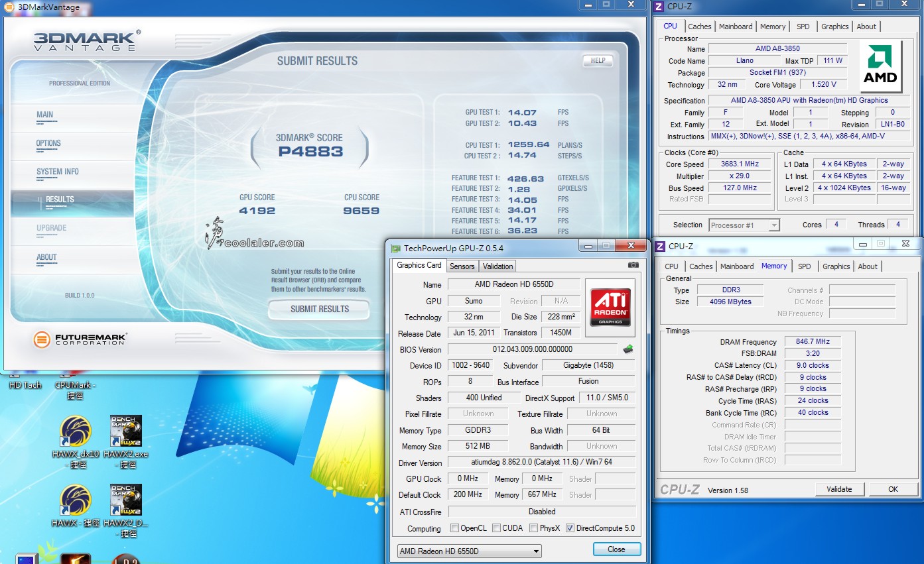Screen dimensions: 924x564
Task: Open the Graphics tab in top CPU-Z
Action: coord(834,27)
